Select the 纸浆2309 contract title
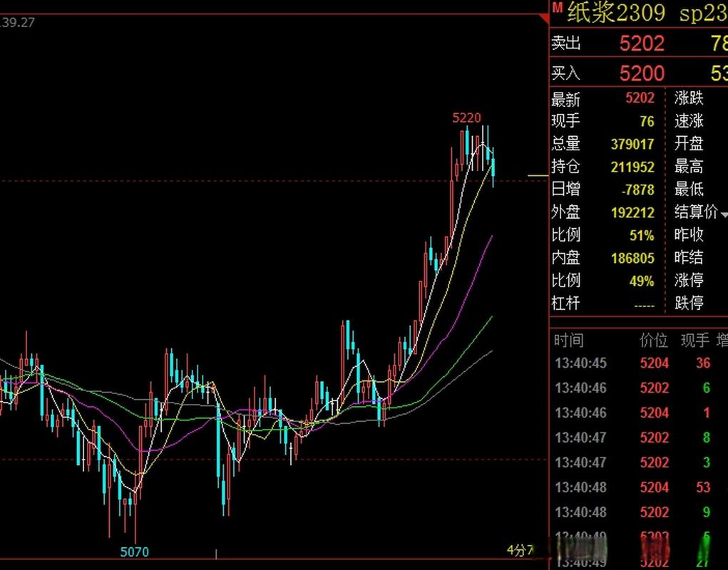This screenshot has width=728, height=570. point(616,13)
